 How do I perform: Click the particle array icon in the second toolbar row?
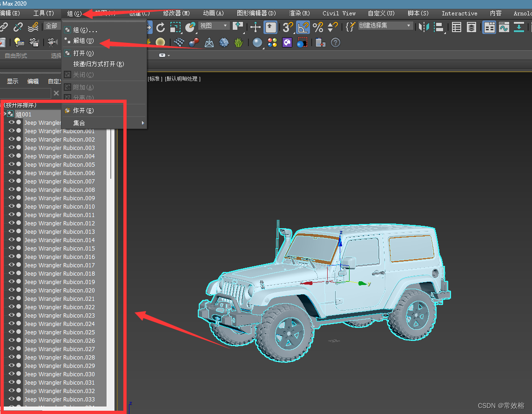click(179, 42)
